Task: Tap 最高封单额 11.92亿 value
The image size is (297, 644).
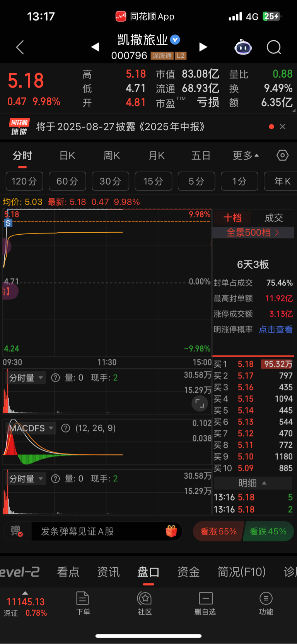Action: [x=279, y=299]
